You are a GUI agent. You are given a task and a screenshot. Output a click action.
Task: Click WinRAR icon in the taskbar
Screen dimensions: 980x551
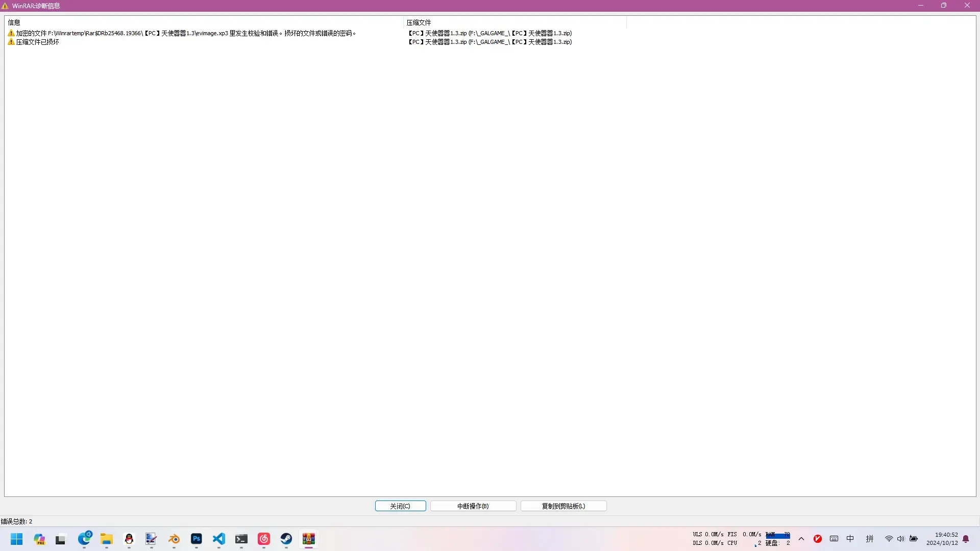point(309,539)
